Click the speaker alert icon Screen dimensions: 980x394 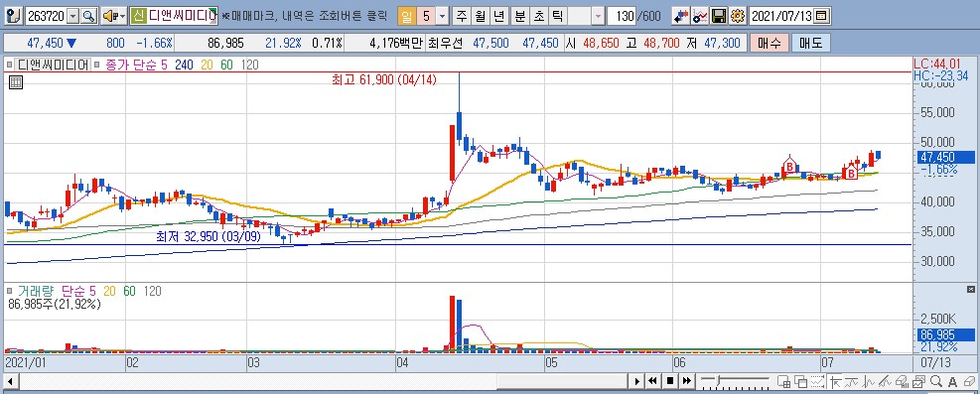click(110, 16)
